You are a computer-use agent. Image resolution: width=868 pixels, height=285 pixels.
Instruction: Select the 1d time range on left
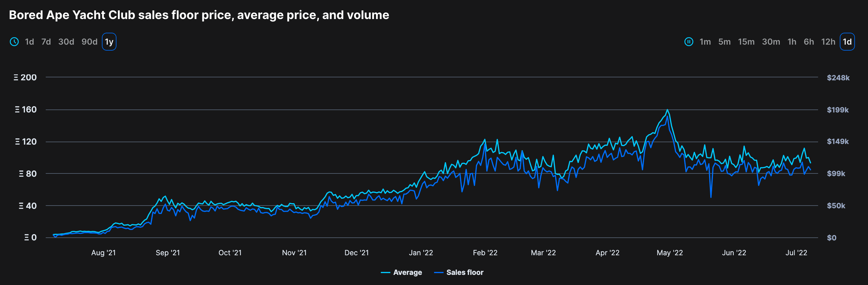29,42
